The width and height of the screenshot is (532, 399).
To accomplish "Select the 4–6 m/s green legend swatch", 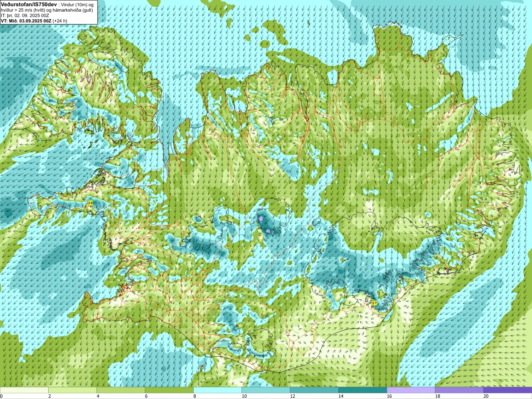I will [121, 390].
